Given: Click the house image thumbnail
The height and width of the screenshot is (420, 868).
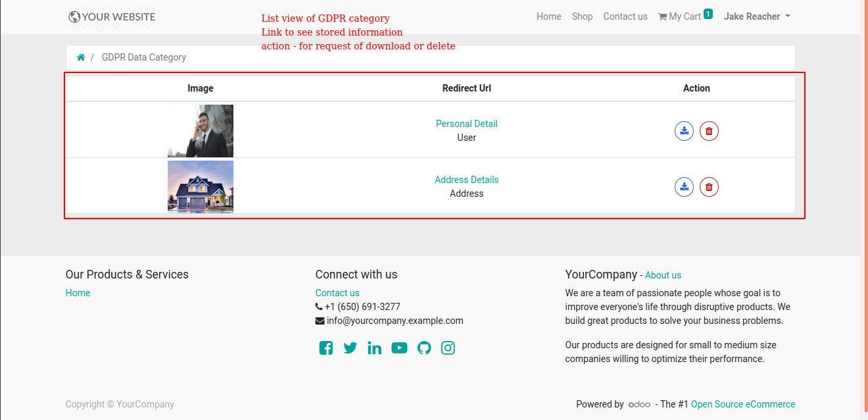Looking at the screenshot, I should 201,187.
